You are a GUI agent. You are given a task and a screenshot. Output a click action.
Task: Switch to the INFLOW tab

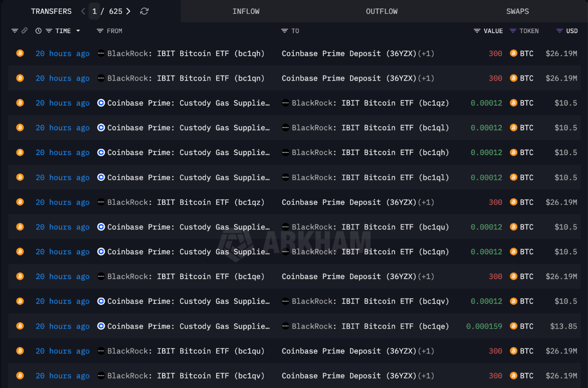(x=246, y=11)
